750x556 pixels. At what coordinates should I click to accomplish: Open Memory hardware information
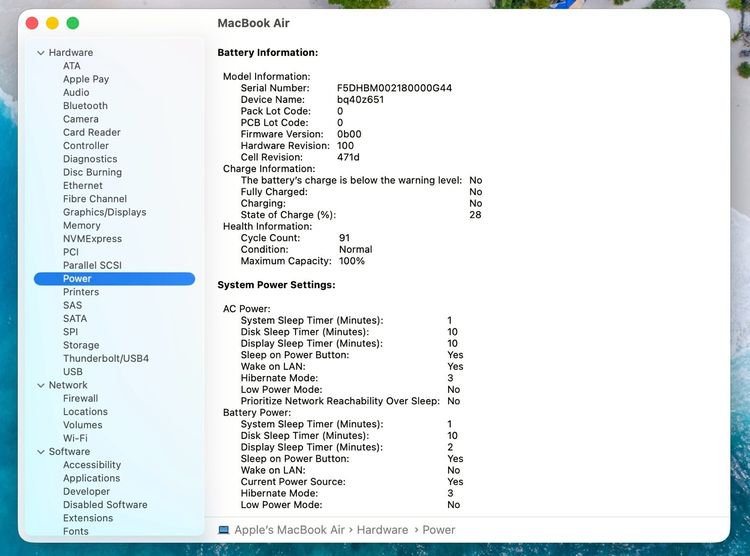[x=82, y=225]
